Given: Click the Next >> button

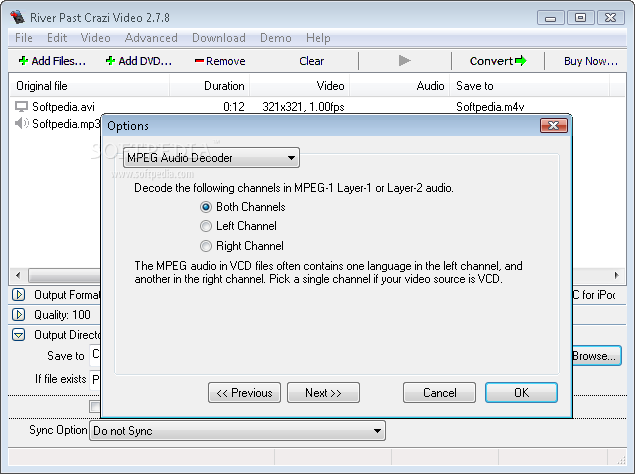Looking at the screenshot, I should click(323, 393).
